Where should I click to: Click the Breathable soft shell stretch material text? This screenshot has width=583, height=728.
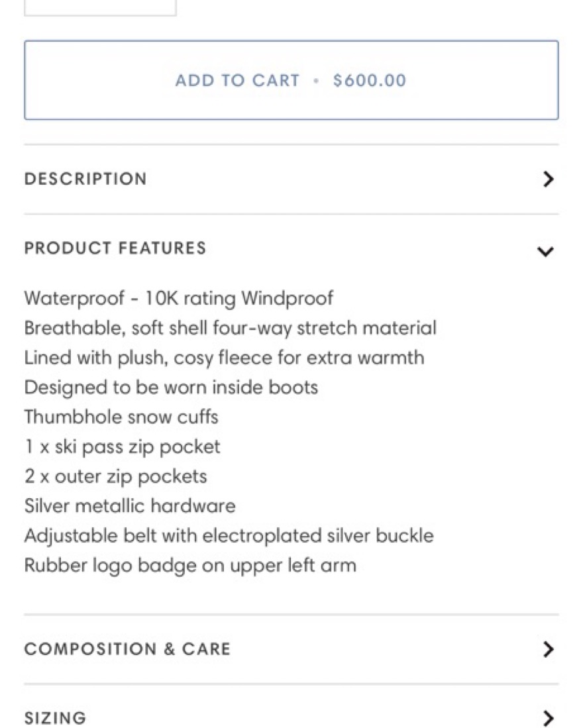[230, 328]
